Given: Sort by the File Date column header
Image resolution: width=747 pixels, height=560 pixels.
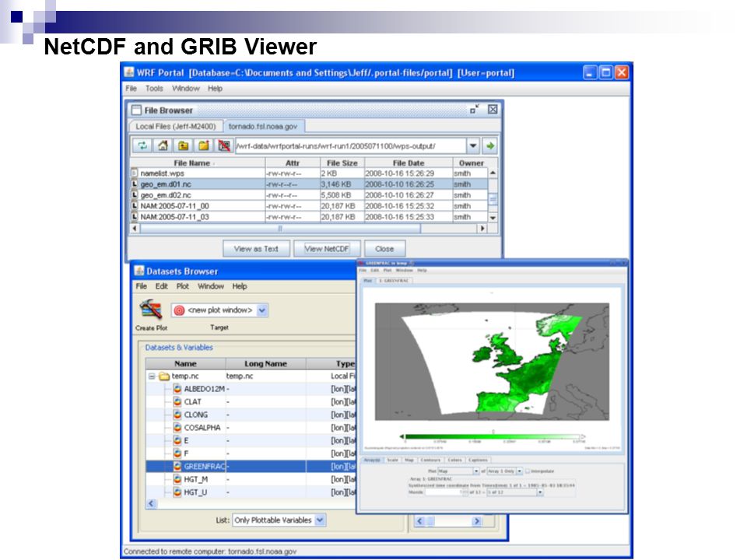Looking at the screenshot, I should coord(409,163).
